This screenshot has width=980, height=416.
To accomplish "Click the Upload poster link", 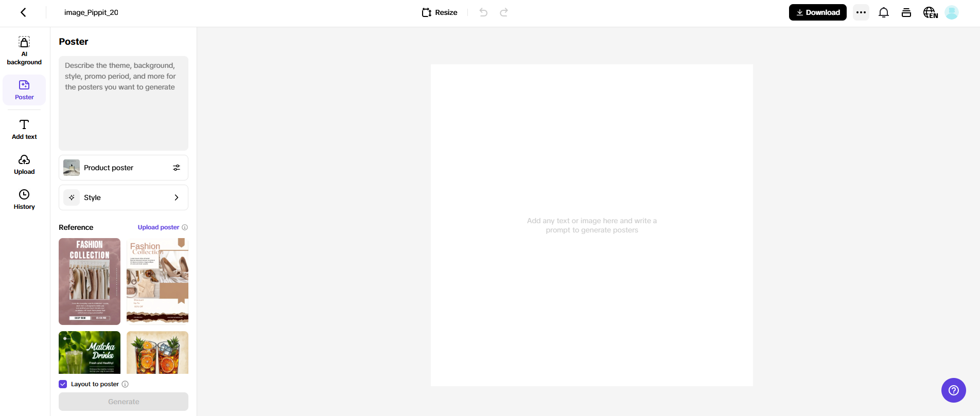I will pyautogui.click(x=159, y=227).
